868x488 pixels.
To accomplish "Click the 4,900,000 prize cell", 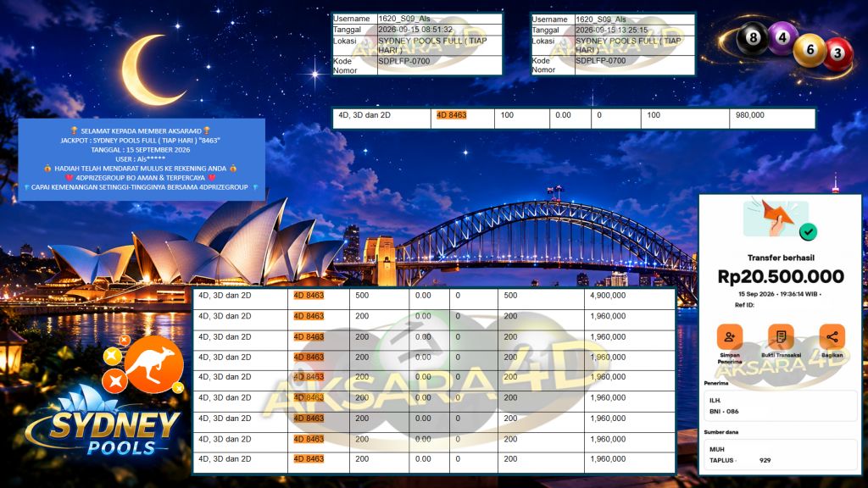I will [x=629, y=299].
